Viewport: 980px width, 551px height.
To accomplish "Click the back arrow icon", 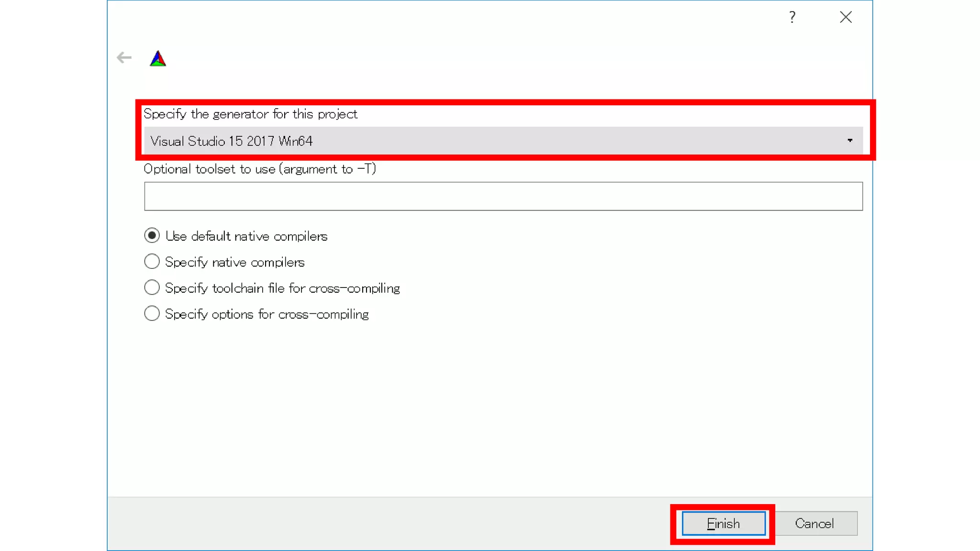I will (x=124, y=58).
